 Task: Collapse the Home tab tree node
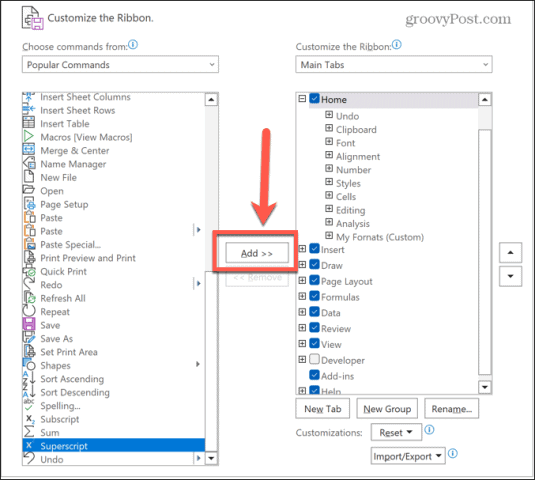pyautogui.click(x=302, y=99)
